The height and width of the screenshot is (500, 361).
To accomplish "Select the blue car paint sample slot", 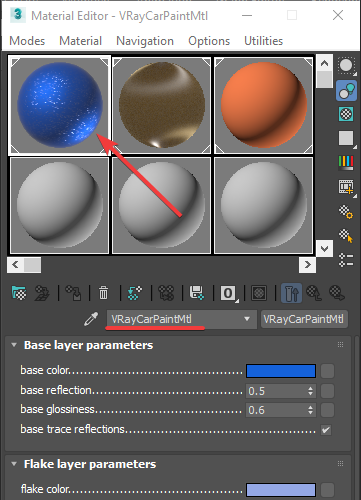I will click(x=60, y=105).
